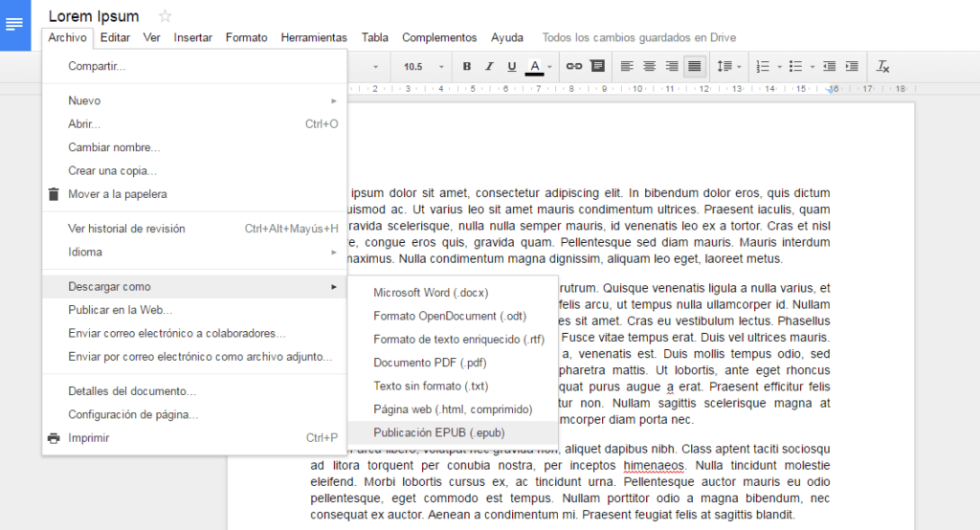Image resolution: width=980 pixels, height=530 pixels.
Task: Select Compartir... in the Archivo menu
Action: point(194,66)
